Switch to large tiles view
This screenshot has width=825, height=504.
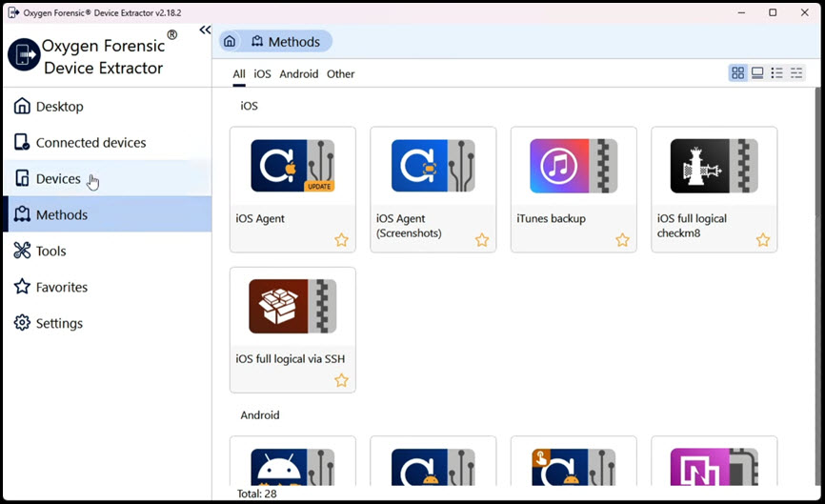point(737,73)
